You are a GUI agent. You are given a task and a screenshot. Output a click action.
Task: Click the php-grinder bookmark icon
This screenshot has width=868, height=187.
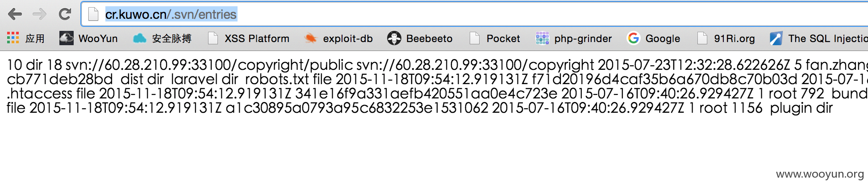tap(542, 38)
